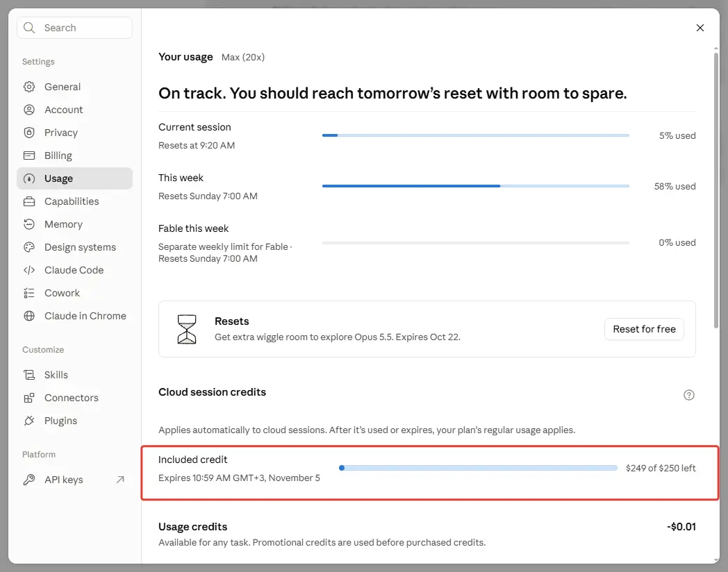Image resolution: width=728 pixels, height=572 pixels.
Task: Click the key icon beside API keys
Action: [29, 480]
